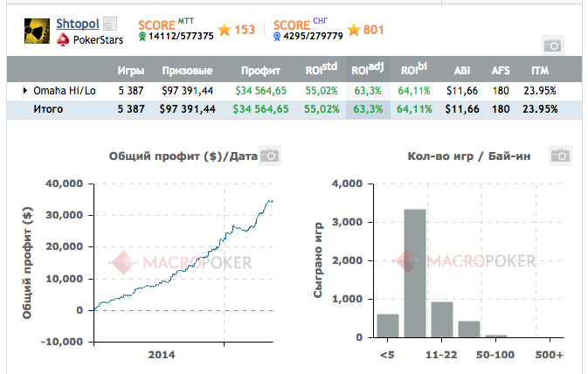Click the blue ribbon СНГ rank icon
This screenshot has height=374, width=588.
point(278,37)
